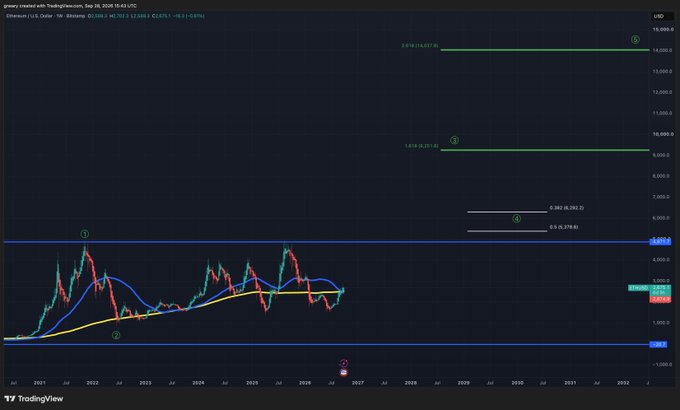
Task: Select the lower blue horizontal line near zero
Action: pyautogui.click(x=326, y=344)
